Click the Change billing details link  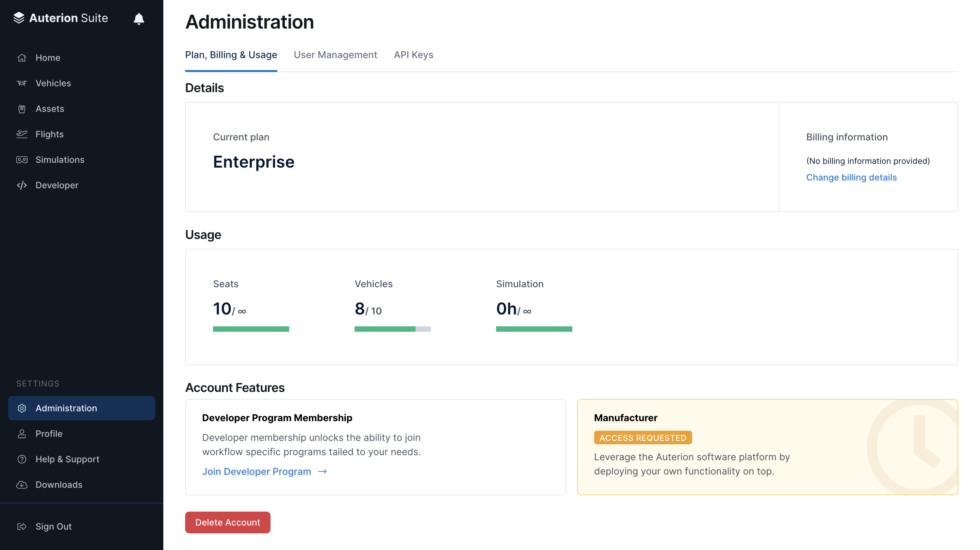click(x=851, y=177)
